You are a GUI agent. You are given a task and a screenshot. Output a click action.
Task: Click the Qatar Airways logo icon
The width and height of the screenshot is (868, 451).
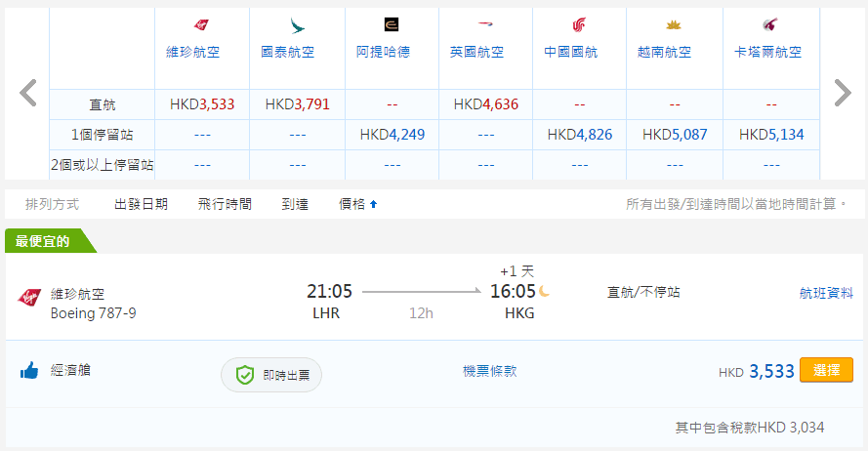[x=769, y=24]
